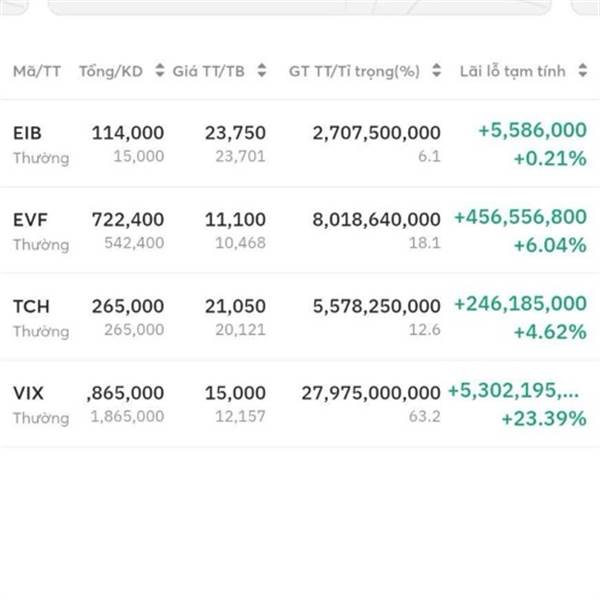Tap the Giá TT/TB header label
600x600 pixels.
coord(209,71)
